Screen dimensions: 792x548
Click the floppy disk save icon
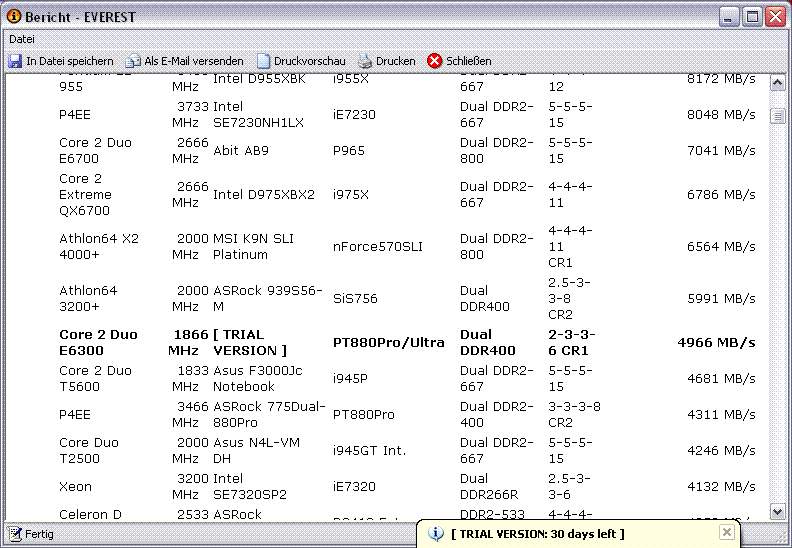(x=15, y=61)
